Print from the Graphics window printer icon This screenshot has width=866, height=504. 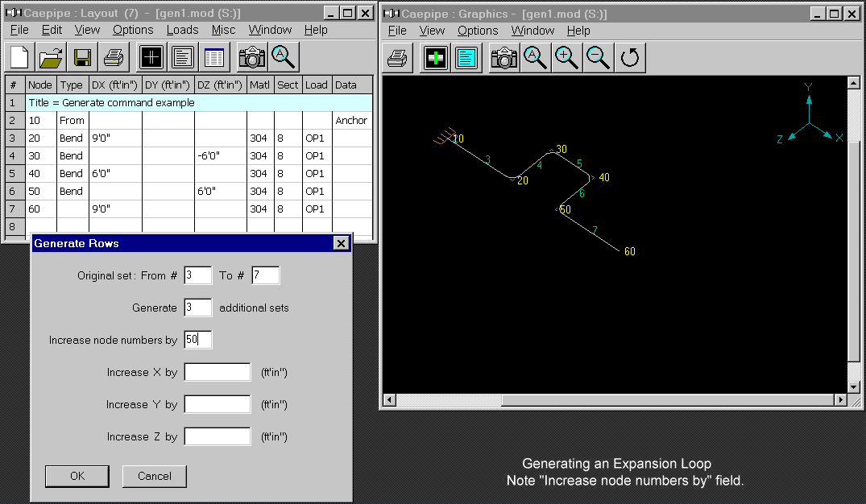398,58
